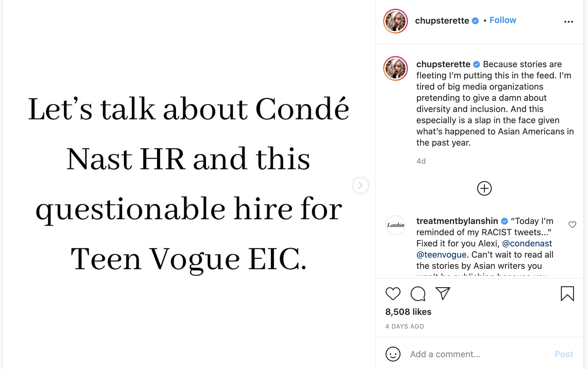Save post with the bookmark icon
Viewport: 588px width, 369px height.
pyautogui.click(x=567, y=293)
